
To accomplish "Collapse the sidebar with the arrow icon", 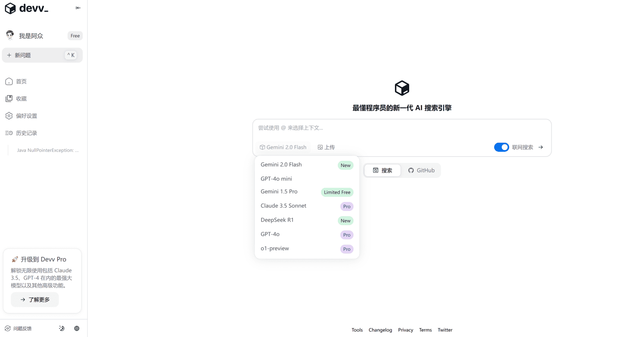I will click(78, 8).
